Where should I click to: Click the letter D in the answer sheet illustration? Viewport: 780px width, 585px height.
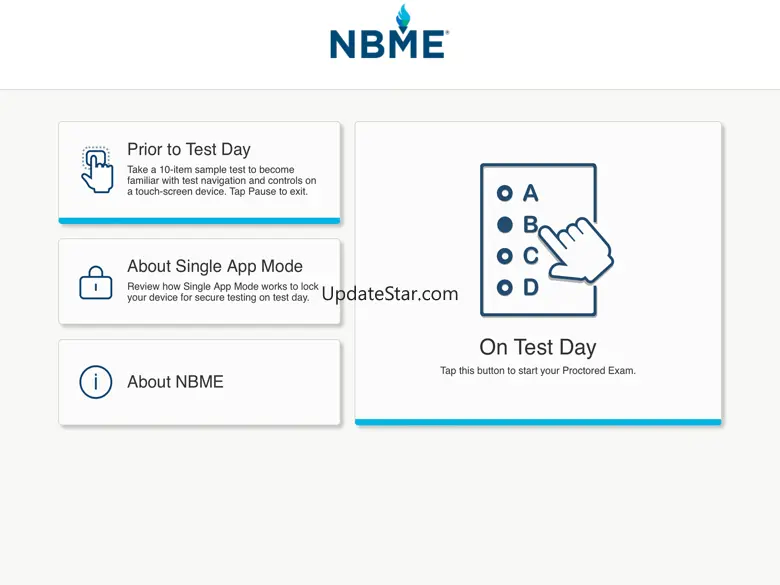531,288
